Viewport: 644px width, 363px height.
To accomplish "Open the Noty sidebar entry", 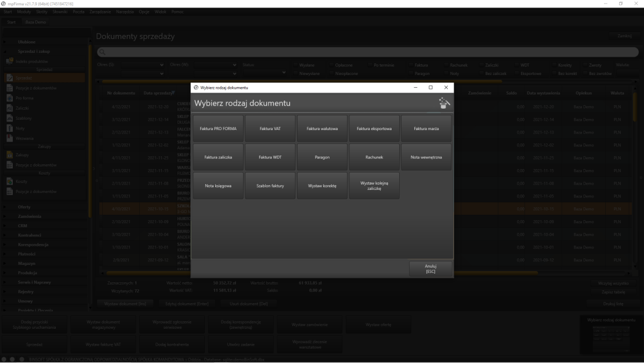I will (21, 128).
